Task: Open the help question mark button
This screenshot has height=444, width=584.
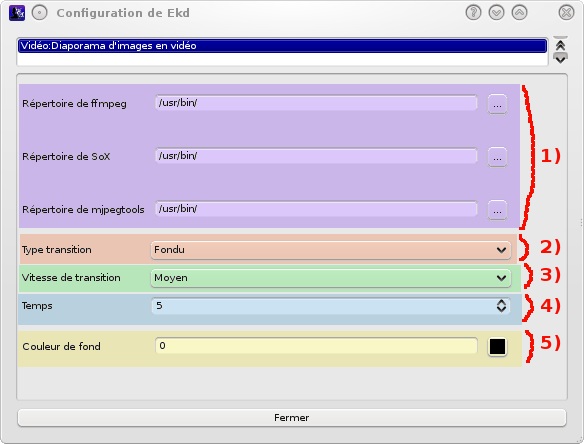Action: pos(473,13)
